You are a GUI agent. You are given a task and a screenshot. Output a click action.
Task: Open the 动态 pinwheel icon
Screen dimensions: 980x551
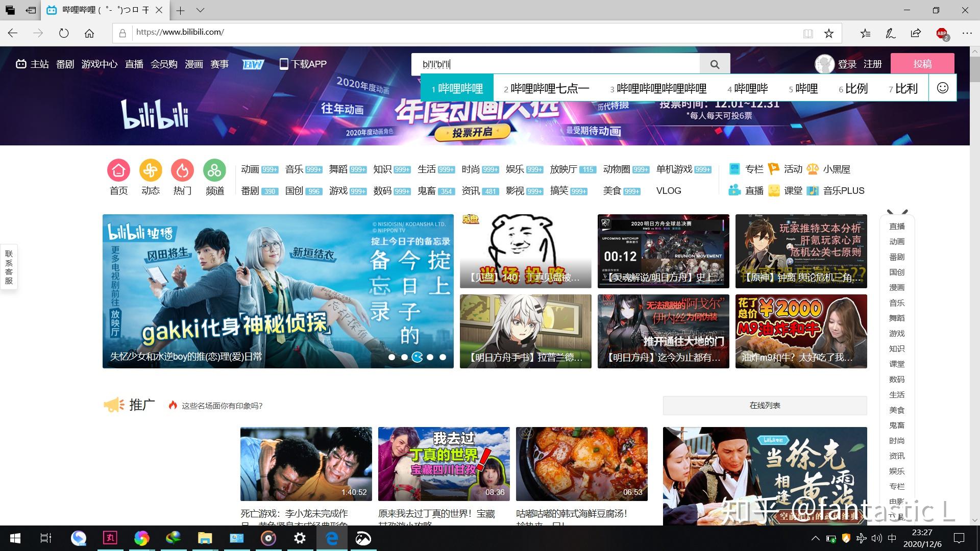[x=151, y=170]
